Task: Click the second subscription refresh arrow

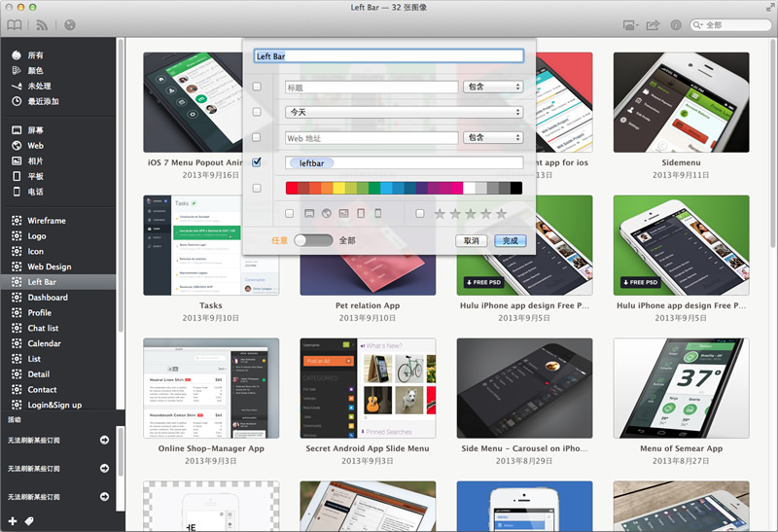Action: tap(104, 468)
